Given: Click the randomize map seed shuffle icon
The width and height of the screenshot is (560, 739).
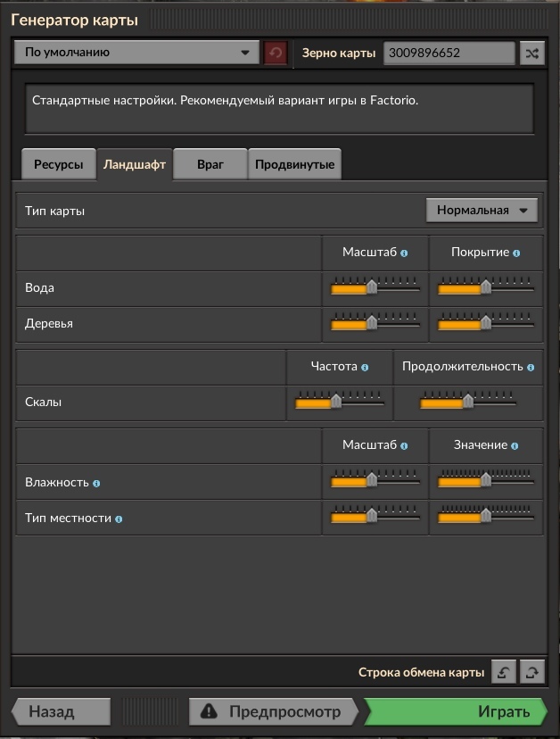Looking at the screenshot, I should [x=532, y=54].
